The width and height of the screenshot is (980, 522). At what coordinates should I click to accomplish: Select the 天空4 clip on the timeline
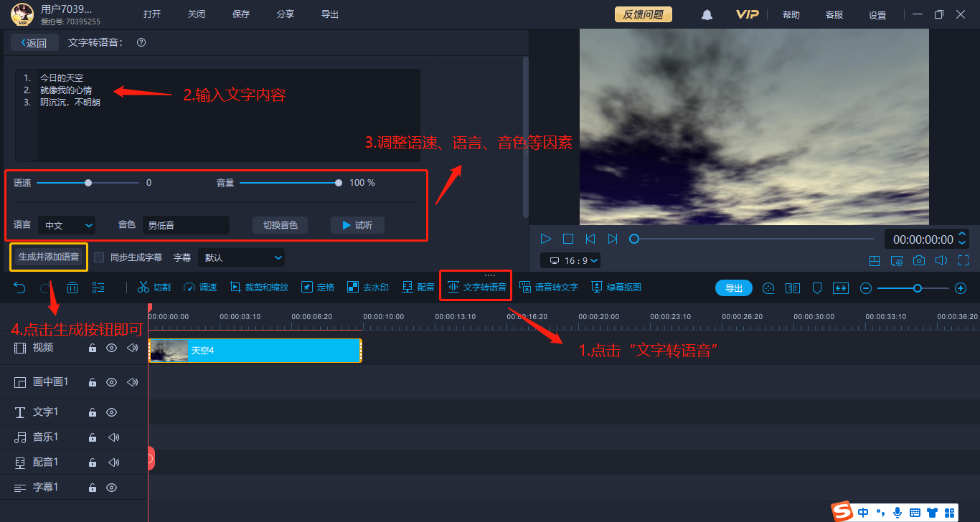click(255, 351)
